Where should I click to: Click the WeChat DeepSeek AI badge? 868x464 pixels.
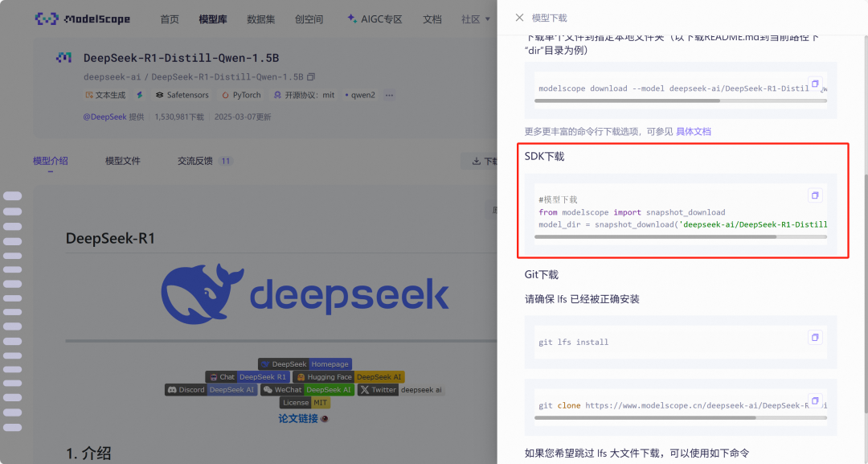point(307,390)
